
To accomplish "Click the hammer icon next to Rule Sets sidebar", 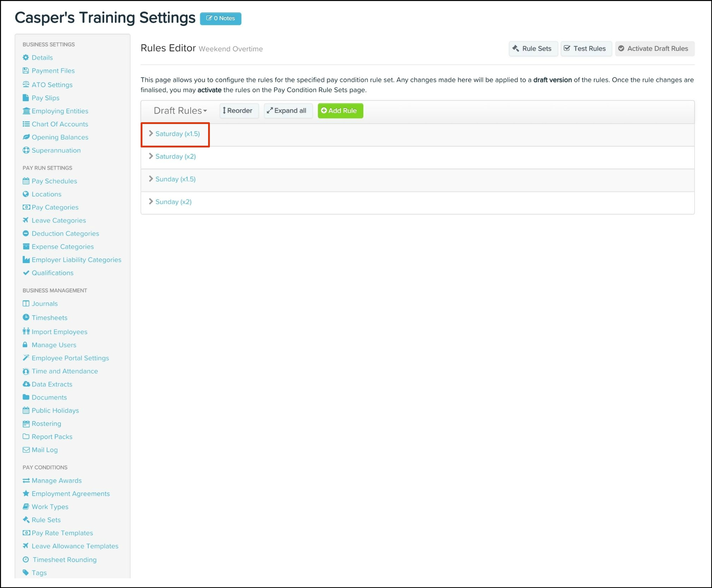I will [26, 519].
